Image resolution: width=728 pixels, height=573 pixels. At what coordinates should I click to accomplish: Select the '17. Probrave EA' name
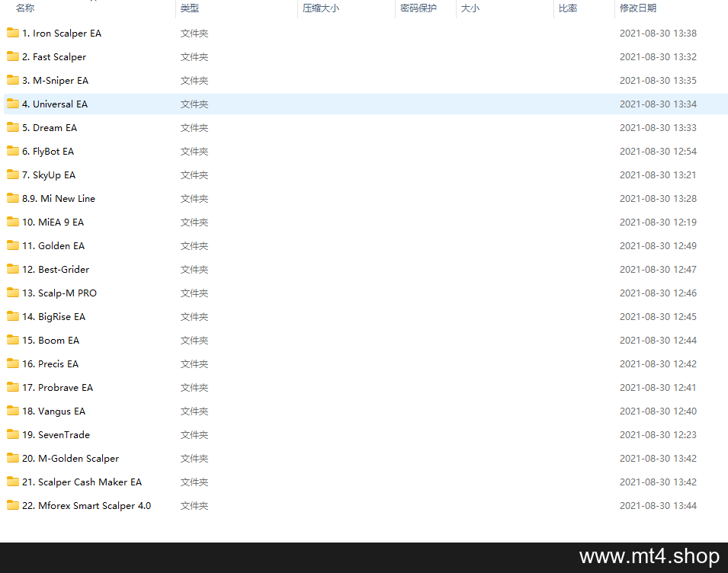pos(58,388)
